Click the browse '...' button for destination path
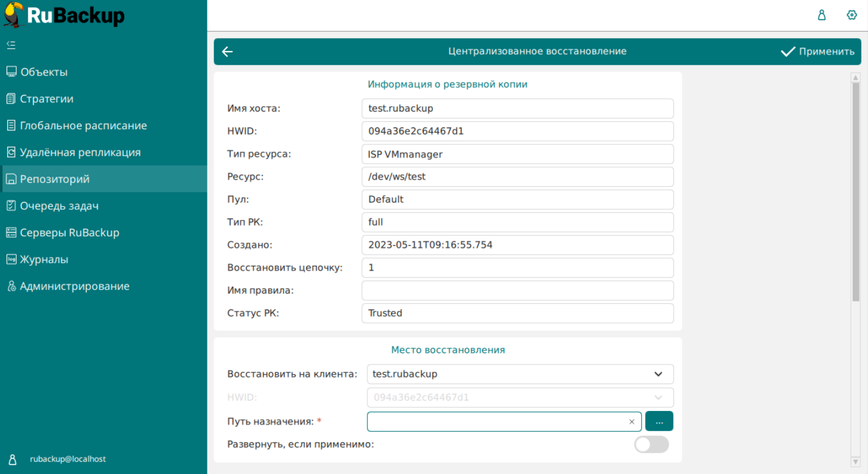The height and width of the screenshot is (474, 868). [x=659, y=421]
